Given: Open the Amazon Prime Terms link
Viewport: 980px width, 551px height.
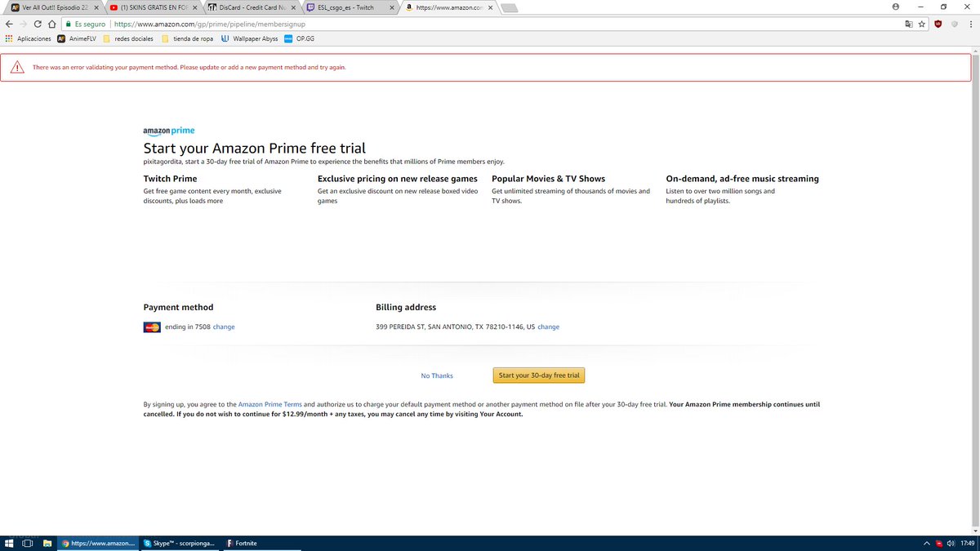Looking at the screenshot, I should click(270, 404).
